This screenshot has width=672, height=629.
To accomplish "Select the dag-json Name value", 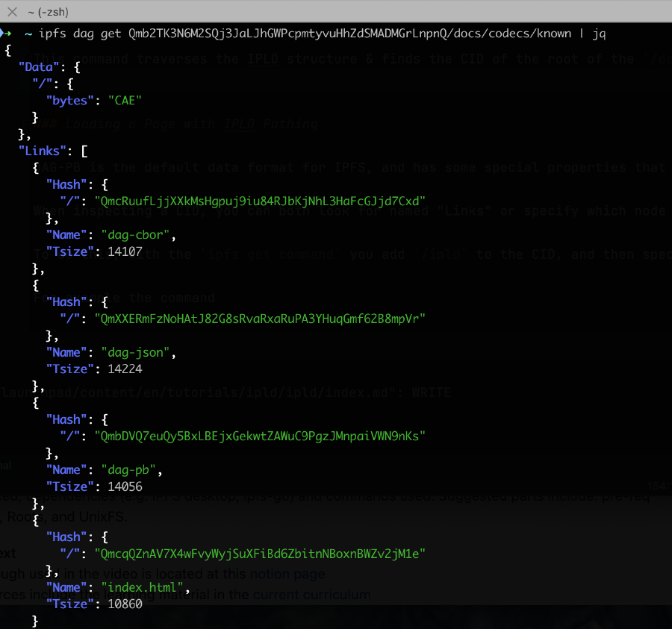I will [135, 351].
